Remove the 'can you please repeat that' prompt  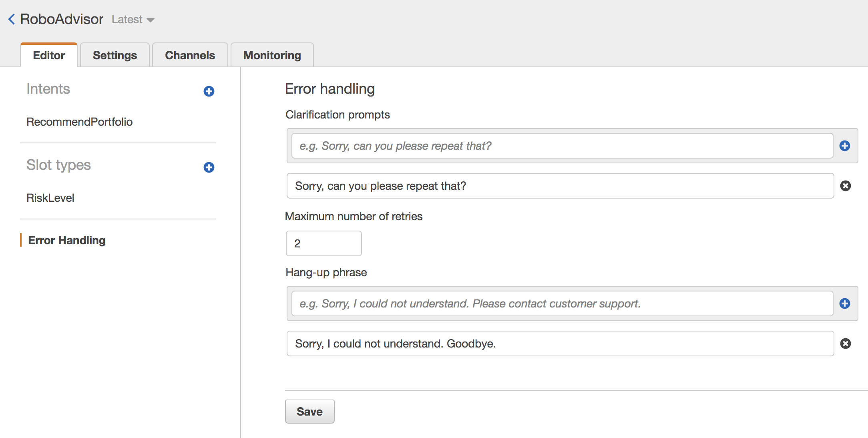(x=845, y=186)
